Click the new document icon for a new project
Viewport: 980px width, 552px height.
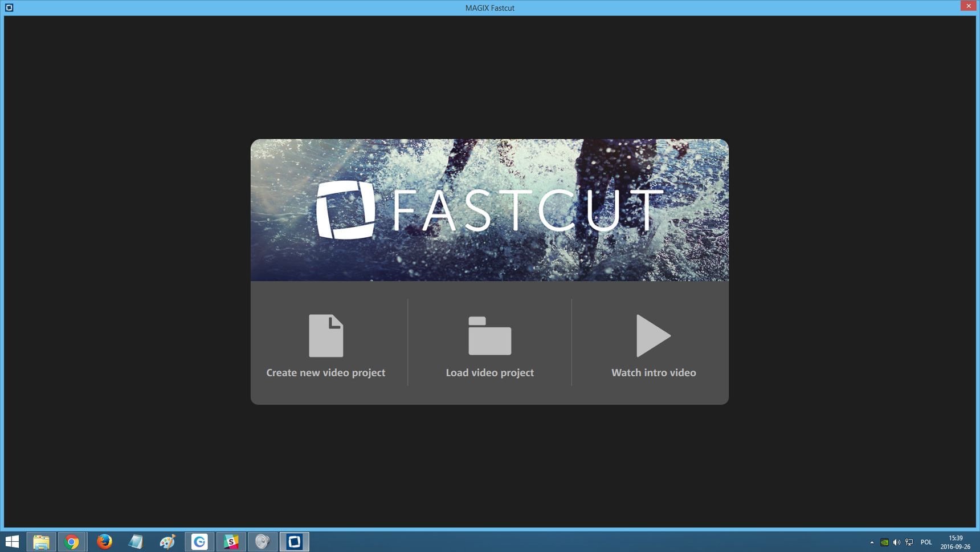326,335
